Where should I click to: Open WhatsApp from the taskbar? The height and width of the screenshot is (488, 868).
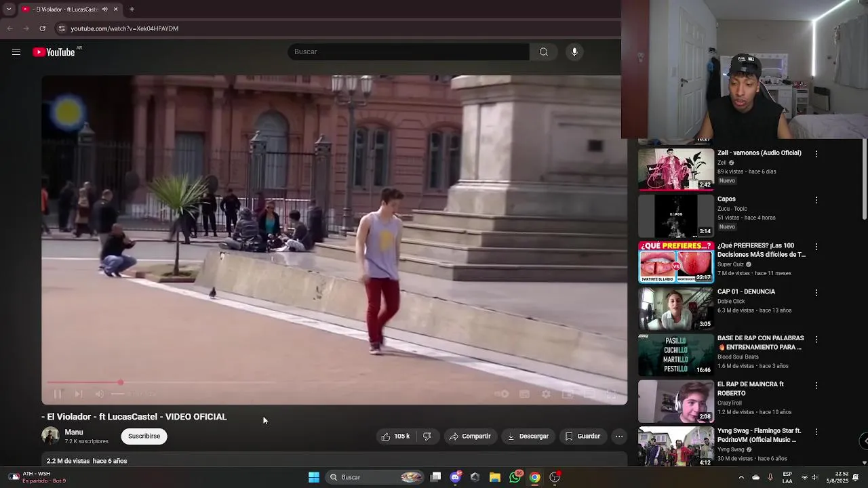[x=515, y=477]
